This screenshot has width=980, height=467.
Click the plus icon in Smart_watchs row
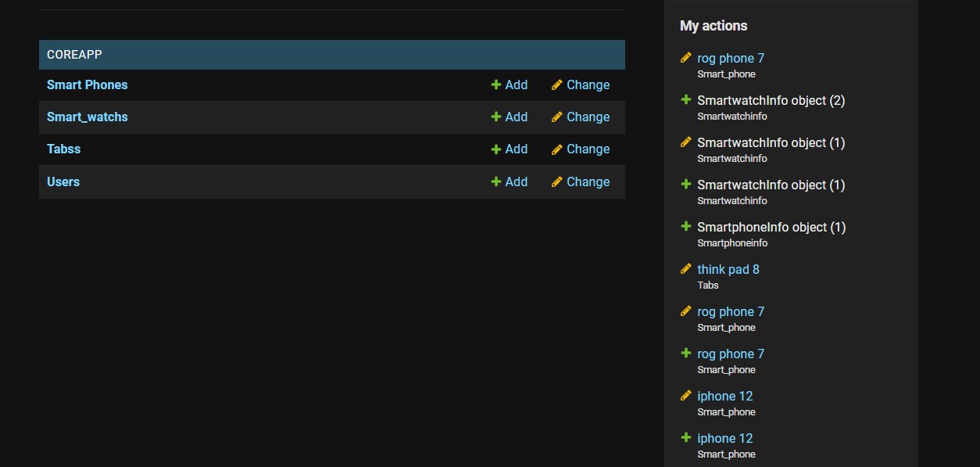pyautogui.click(x=495, y=117)
